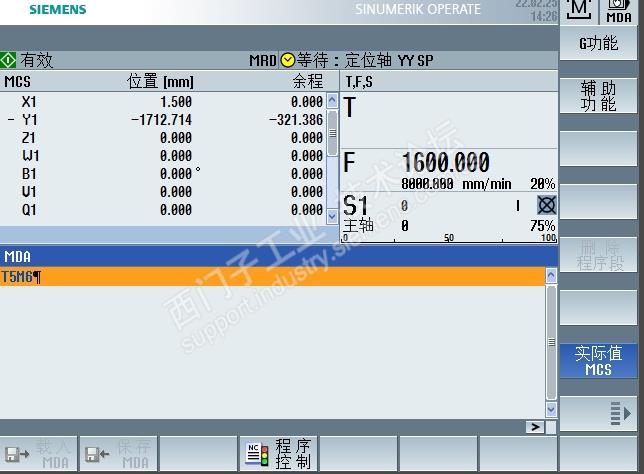Click the horizontal softkey extension arrow

535,427
